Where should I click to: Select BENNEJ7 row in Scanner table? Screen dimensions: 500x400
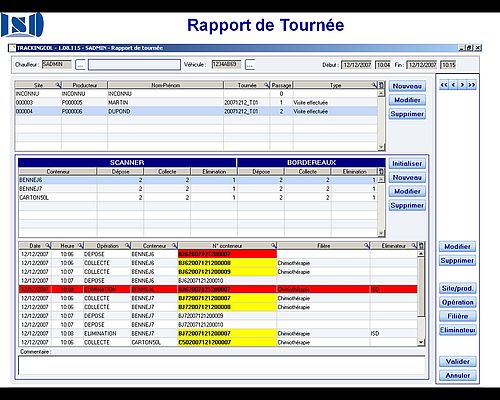pos(197,189)
